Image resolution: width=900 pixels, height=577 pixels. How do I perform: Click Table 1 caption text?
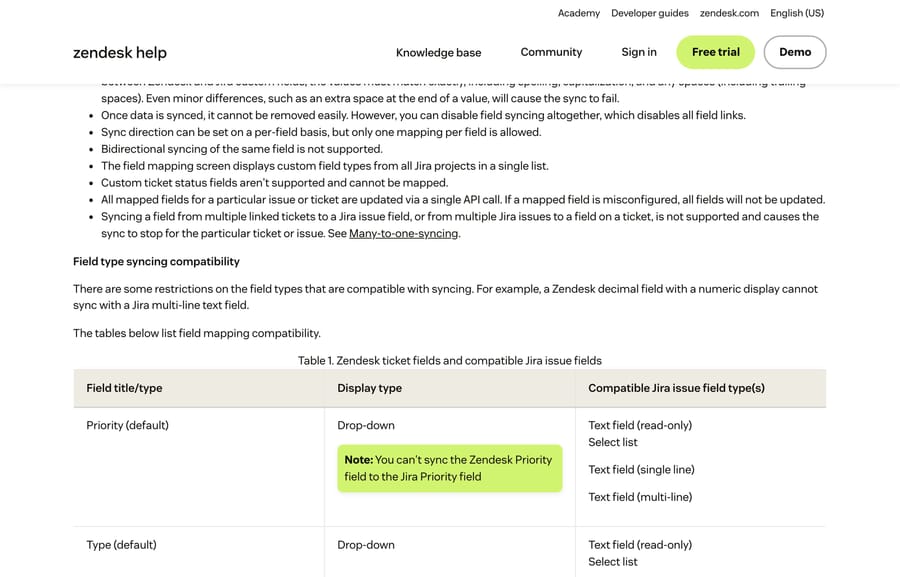click(449, 361)
